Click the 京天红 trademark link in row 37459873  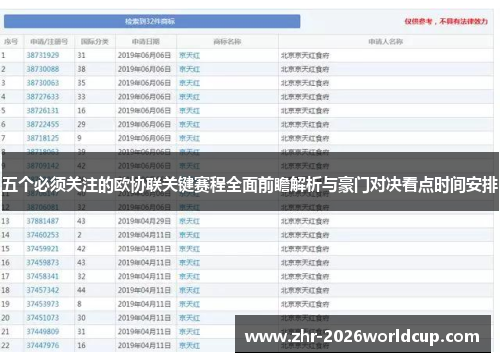(x=189, y=263)
